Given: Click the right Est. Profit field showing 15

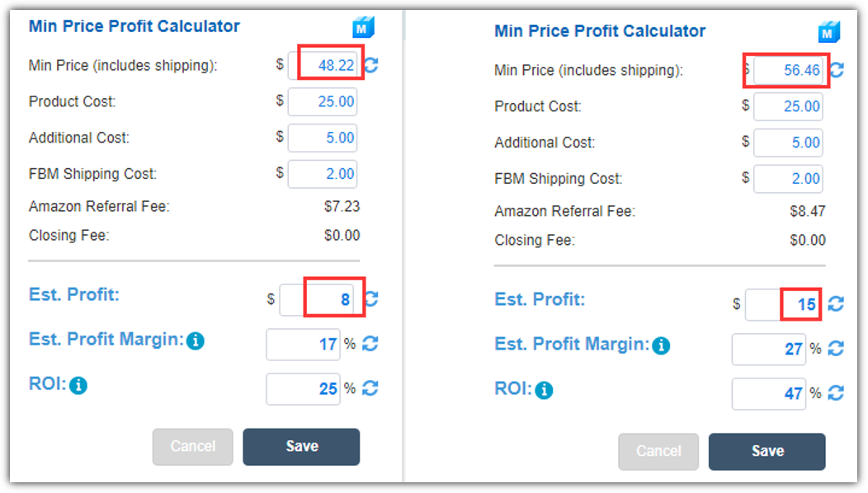Looking at the screenshot, I should (x=783, y=304).
